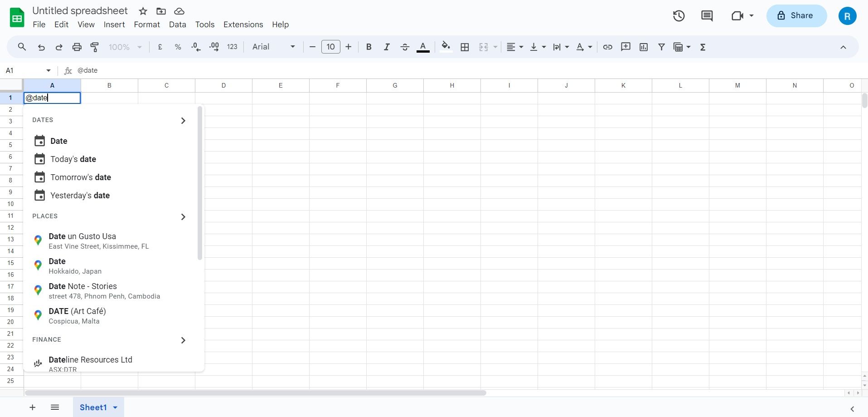Select the paint format tool
868x417 pixels.
click(94, 47)
